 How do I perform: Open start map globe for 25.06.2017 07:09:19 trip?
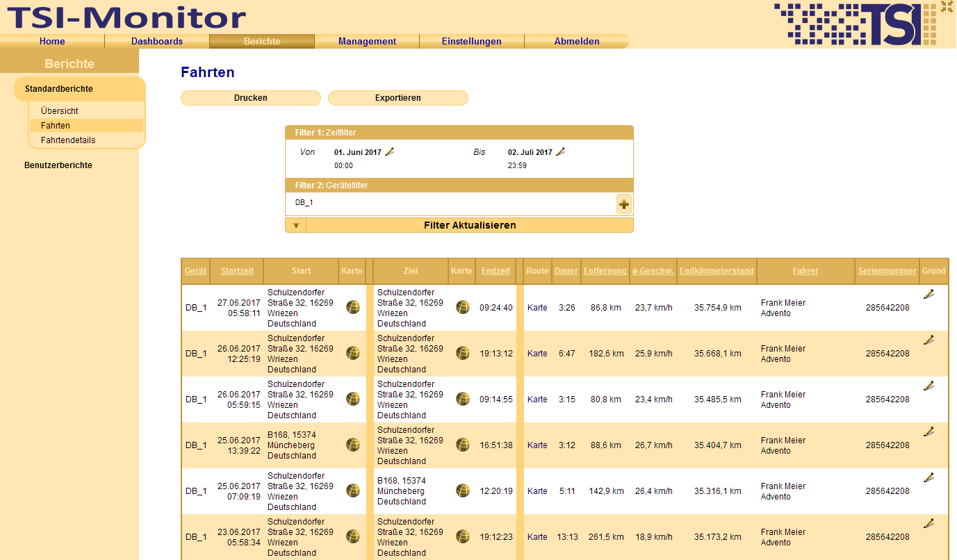pyautogui.click(x=353, y=491)
